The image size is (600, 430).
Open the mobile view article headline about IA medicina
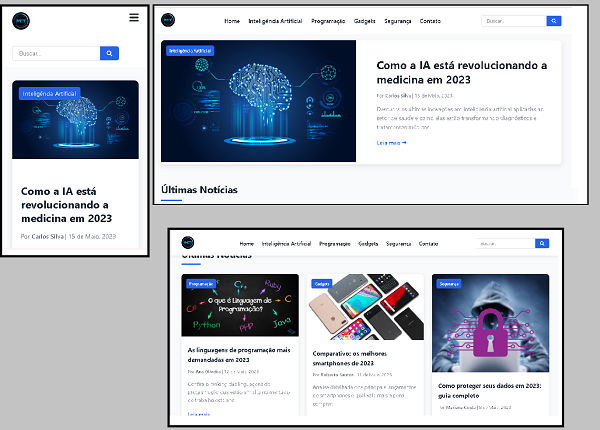[67, 205]
